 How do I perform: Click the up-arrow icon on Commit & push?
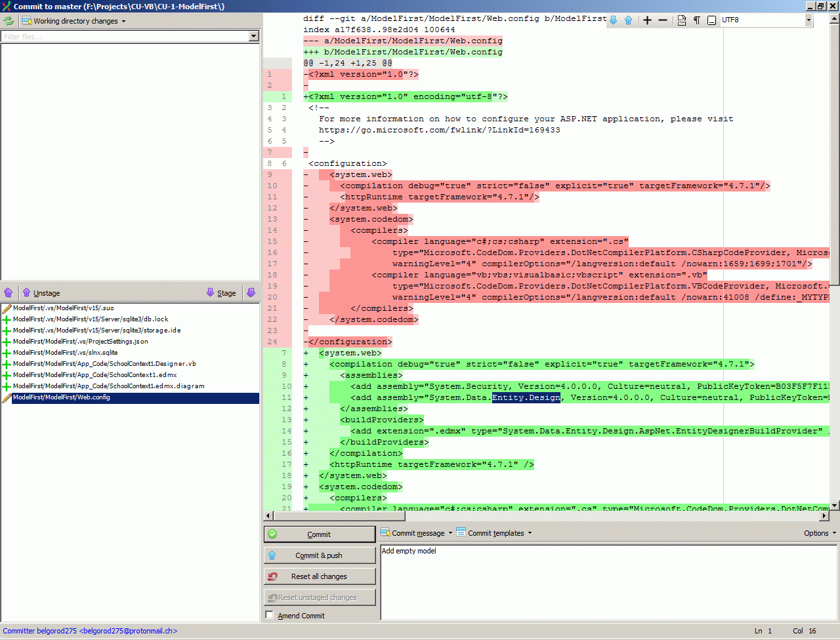pyautogui.click(x=272, y=555)
